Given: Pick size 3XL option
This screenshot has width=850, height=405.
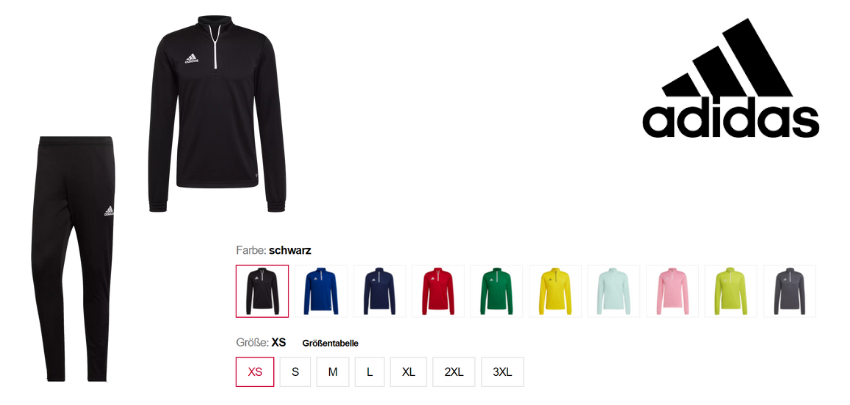Looking at the screenshot, I should (503, 372).
